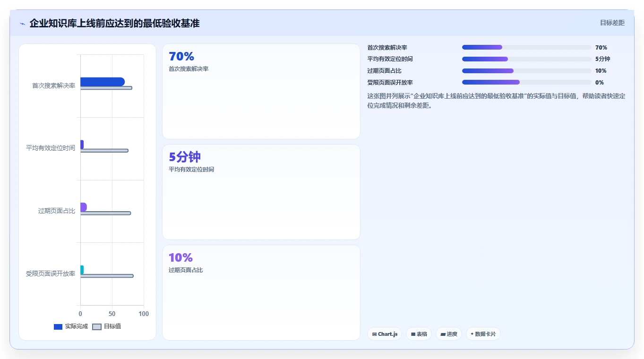Click the target bar for 过期页面占比

click(106, 214)
